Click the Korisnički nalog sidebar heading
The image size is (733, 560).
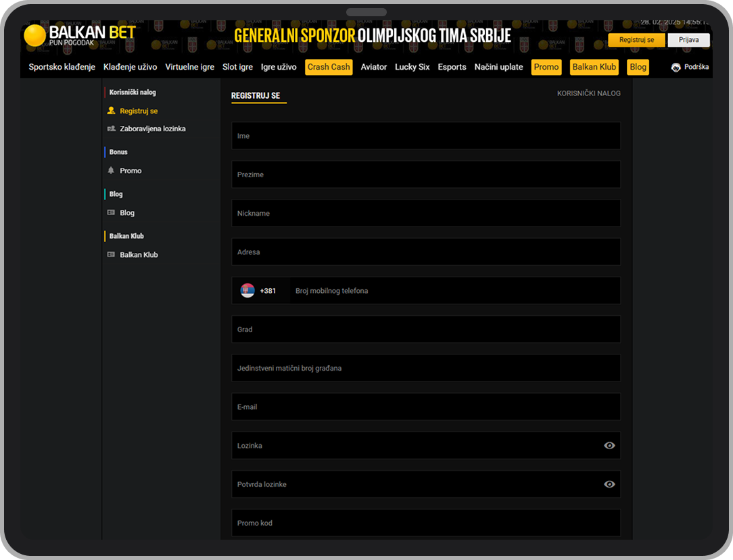(x=133, y=92)
